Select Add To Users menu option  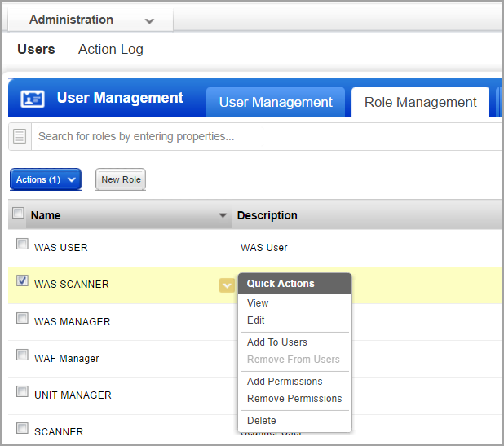click(277, 342)
